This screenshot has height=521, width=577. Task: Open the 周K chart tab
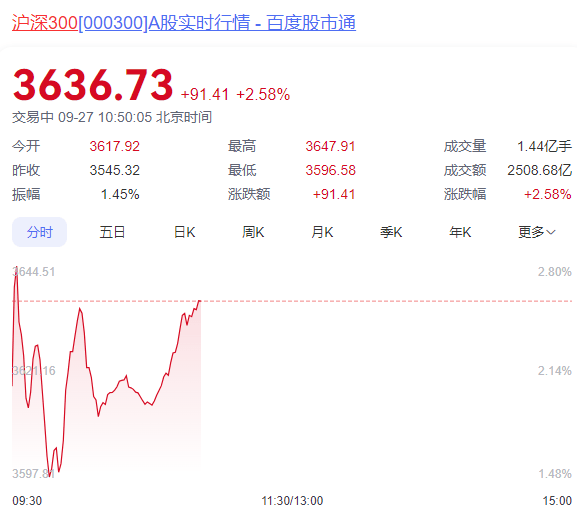(253, 232)
